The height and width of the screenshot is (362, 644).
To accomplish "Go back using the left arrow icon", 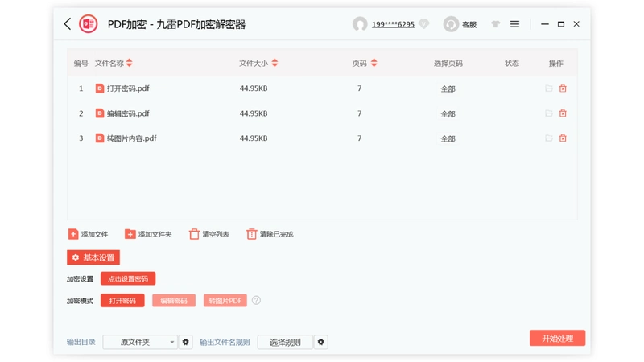I will (68, 24).
